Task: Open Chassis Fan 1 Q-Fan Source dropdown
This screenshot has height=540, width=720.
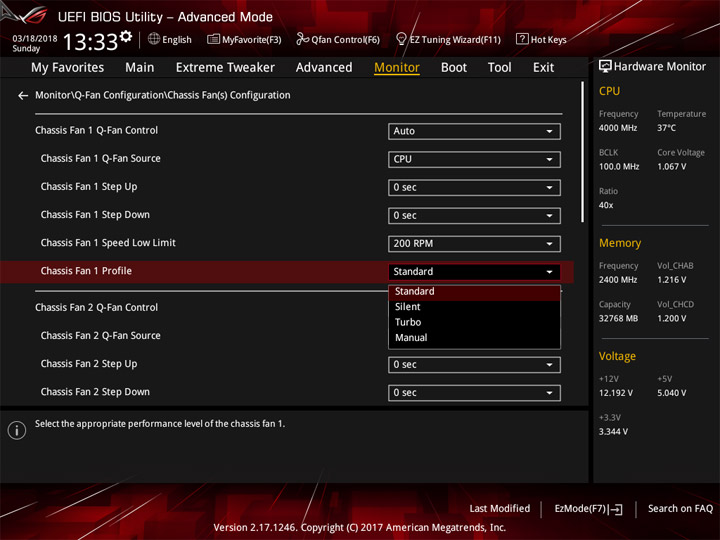Action: tap(474, 159)
